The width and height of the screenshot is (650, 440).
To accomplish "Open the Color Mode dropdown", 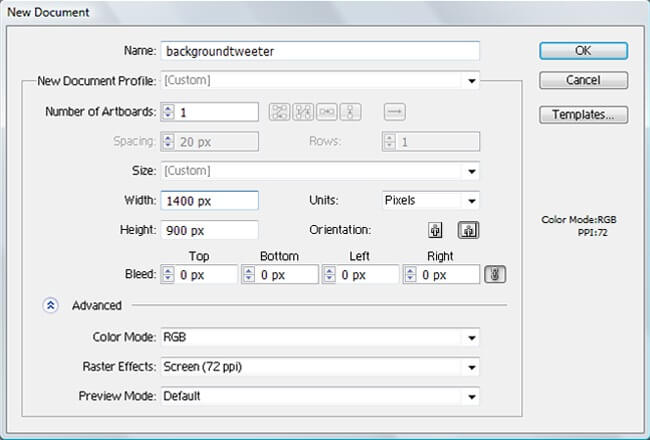I will pyautogui.click(x=470, y=338).
